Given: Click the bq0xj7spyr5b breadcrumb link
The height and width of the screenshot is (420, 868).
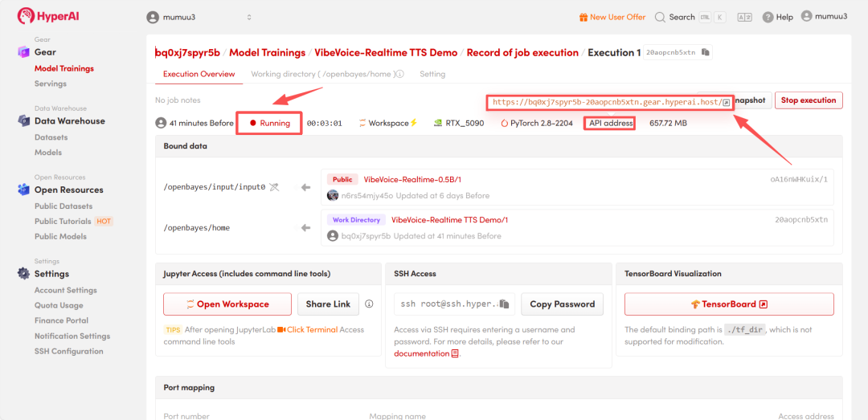Looking at the screenshot, I should click(x=188, y=52).
